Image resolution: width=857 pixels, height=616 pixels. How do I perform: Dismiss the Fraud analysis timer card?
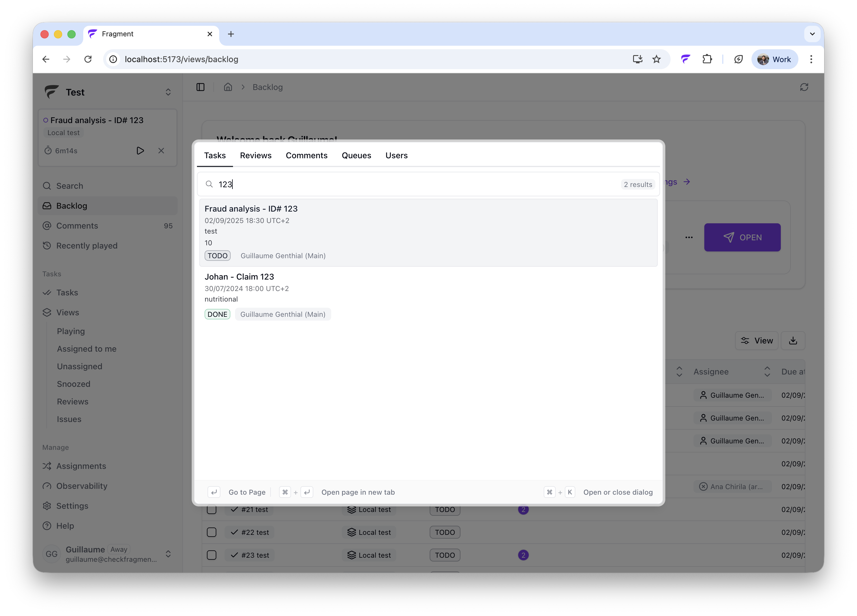161,151
